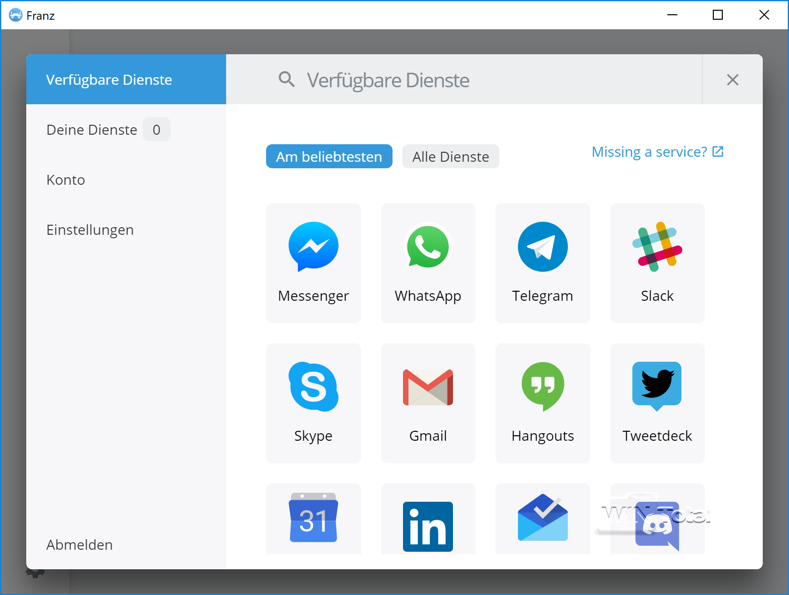789x595 pixels.
Task: Open Einstellungen in sidebar
Action: pyautogui.click(x=126, y=230)
